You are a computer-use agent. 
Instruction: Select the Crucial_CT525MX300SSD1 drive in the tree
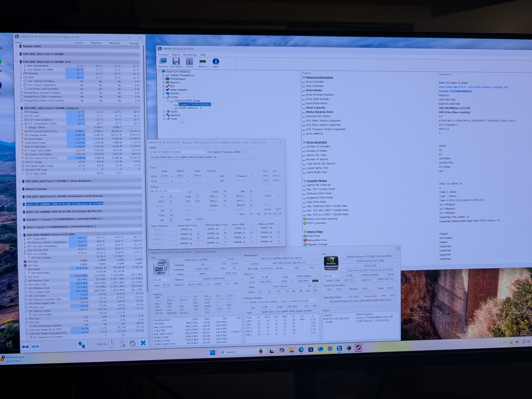(x=195, y=104)
